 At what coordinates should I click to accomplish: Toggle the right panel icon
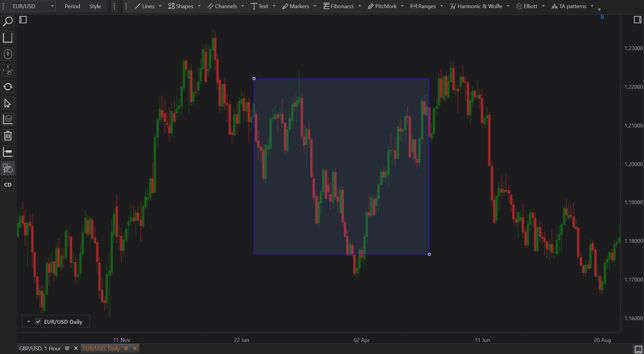637,20
